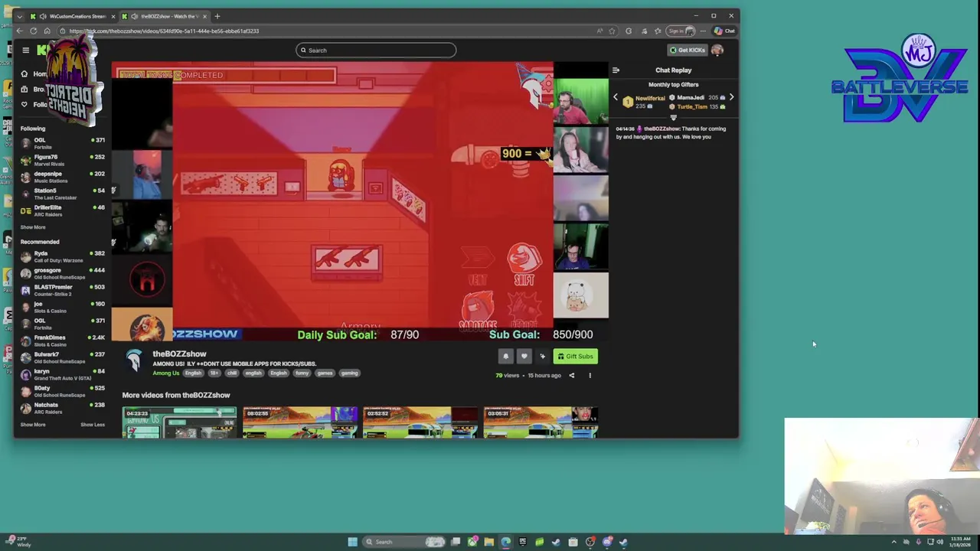Screen dimensions: 980x551
Task: Open the 08:02:55 video thumbnail
Action: pyautogui.click(x=300, y=422)
